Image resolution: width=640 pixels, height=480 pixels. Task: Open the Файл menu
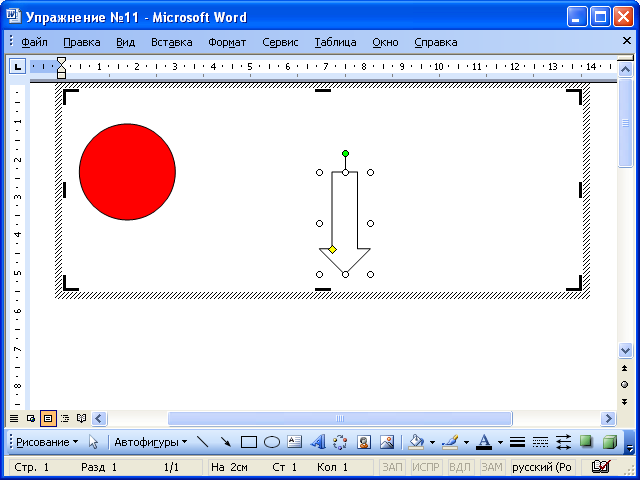(34, 42)
